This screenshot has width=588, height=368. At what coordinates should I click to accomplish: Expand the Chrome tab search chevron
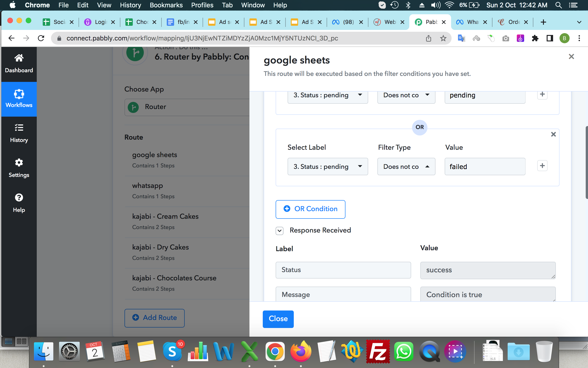pos(579,22)
